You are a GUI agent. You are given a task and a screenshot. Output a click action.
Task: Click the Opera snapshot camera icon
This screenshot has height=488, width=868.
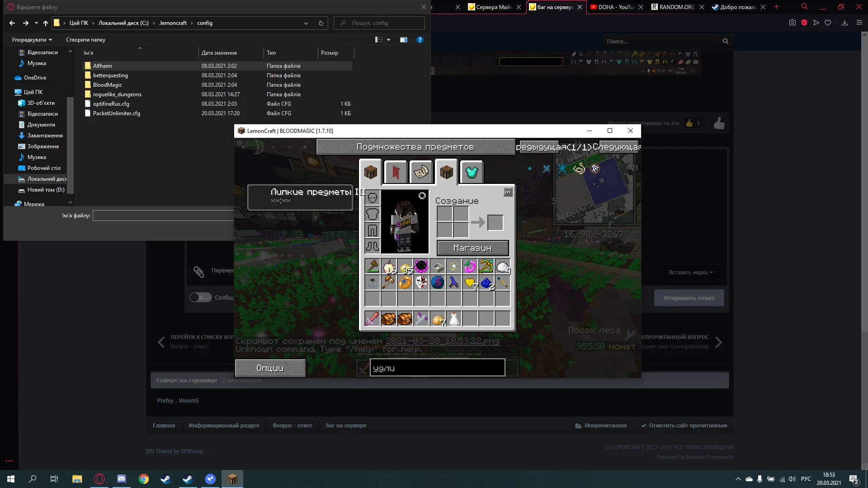[793, 23]
